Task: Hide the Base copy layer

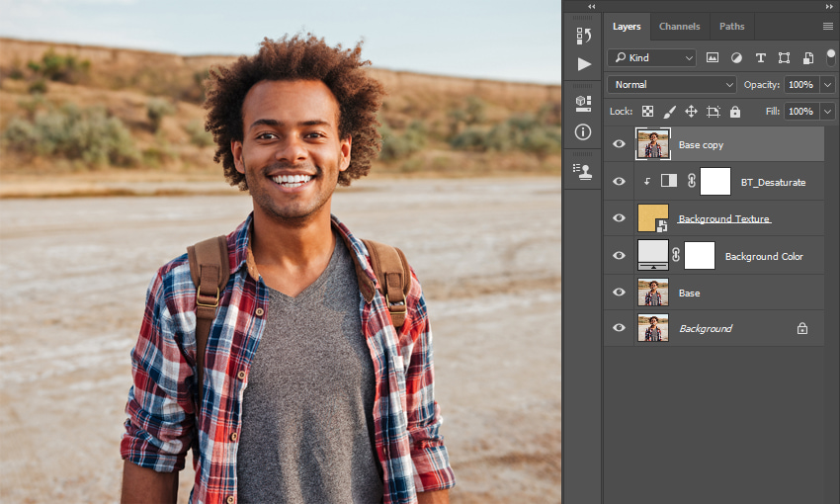Action: click(619, 144)
